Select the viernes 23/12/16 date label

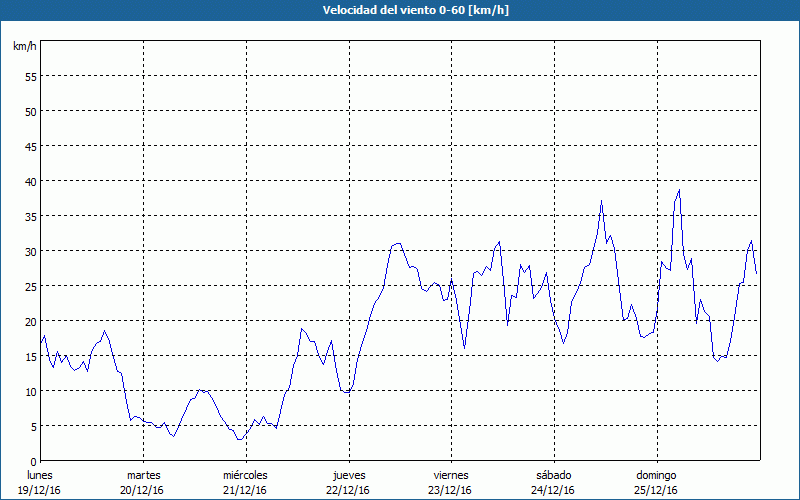click(450, 482)
